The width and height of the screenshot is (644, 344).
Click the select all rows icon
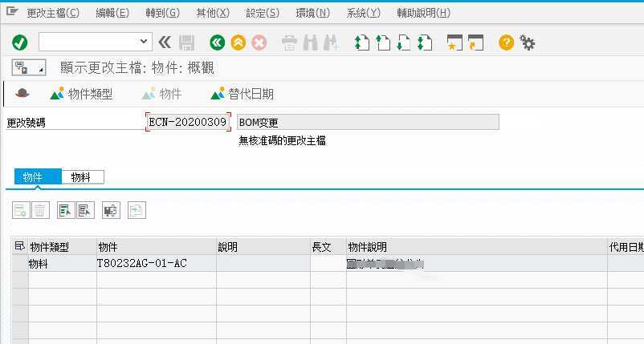(66, 210)
